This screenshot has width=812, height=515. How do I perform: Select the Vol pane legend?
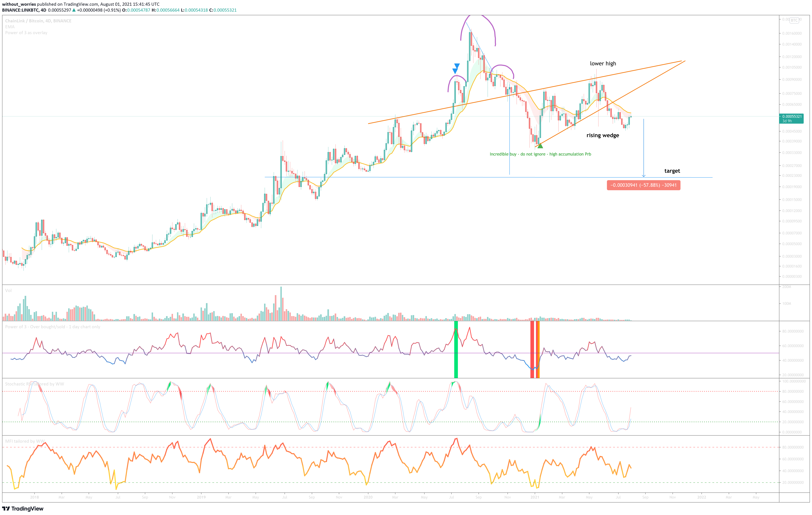pyautogui.click(x=9, y=290)
